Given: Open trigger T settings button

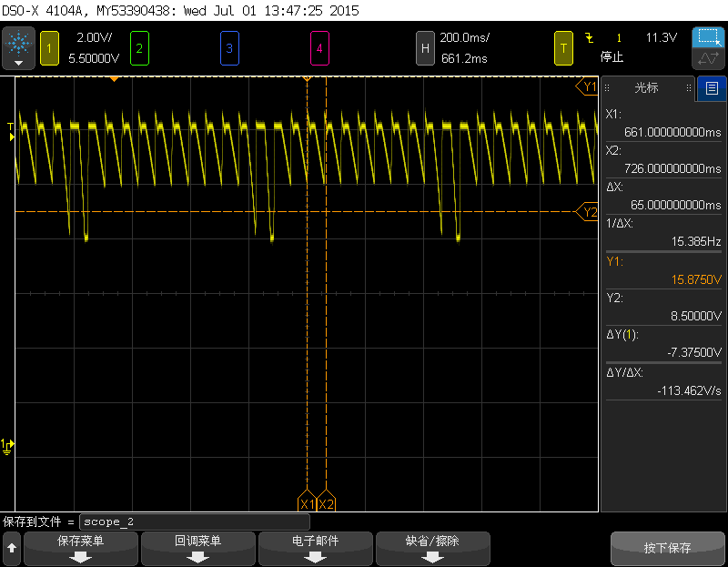Looking at the screenshot, I should [x=563, y=48].
